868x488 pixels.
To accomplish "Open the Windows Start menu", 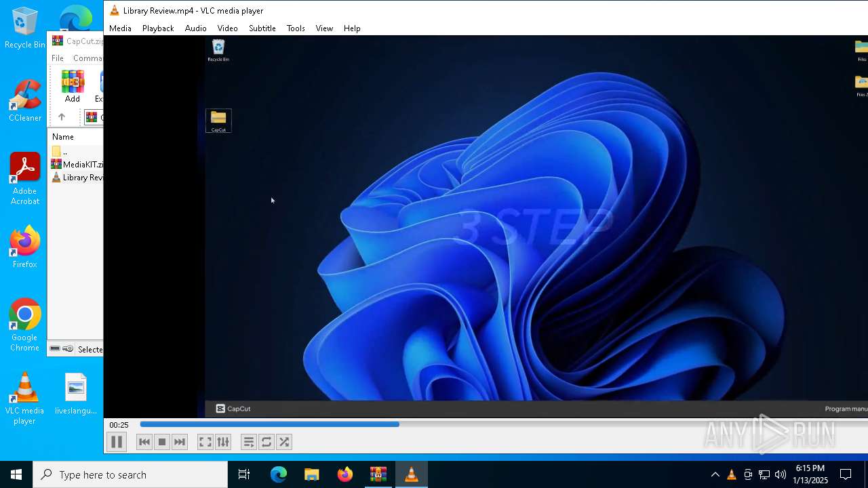I will click(x=16, y=474).
